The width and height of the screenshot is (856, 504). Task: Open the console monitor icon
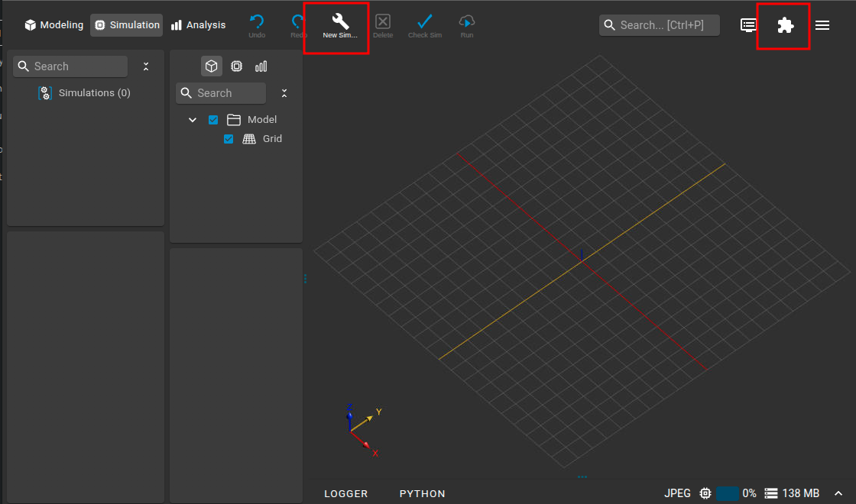tap(748, 25)
